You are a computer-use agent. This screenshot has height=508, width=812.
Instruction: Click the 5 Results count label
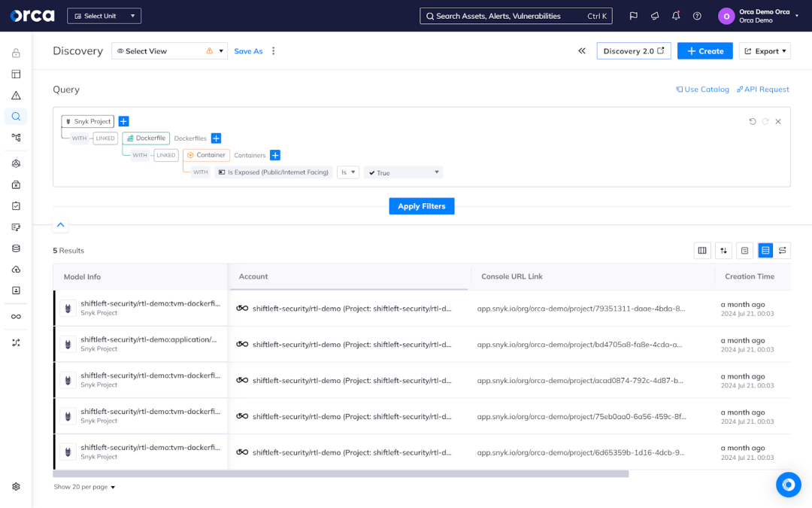68,251
